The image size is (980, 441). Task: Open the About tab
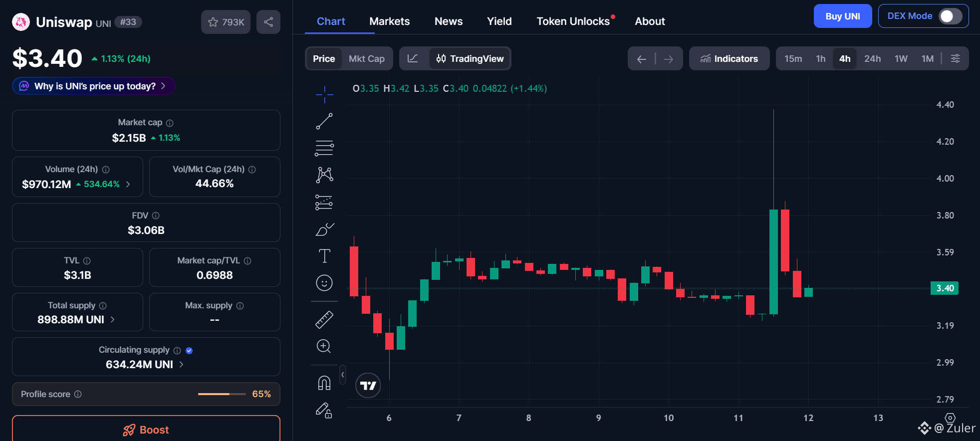(x=650, y=21)
